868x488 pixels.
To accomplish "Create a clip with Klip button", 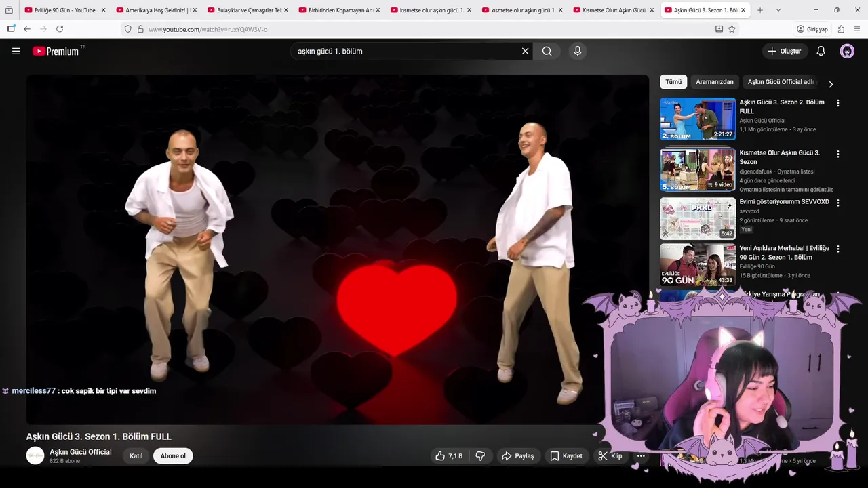I will [x=610, y=456].
